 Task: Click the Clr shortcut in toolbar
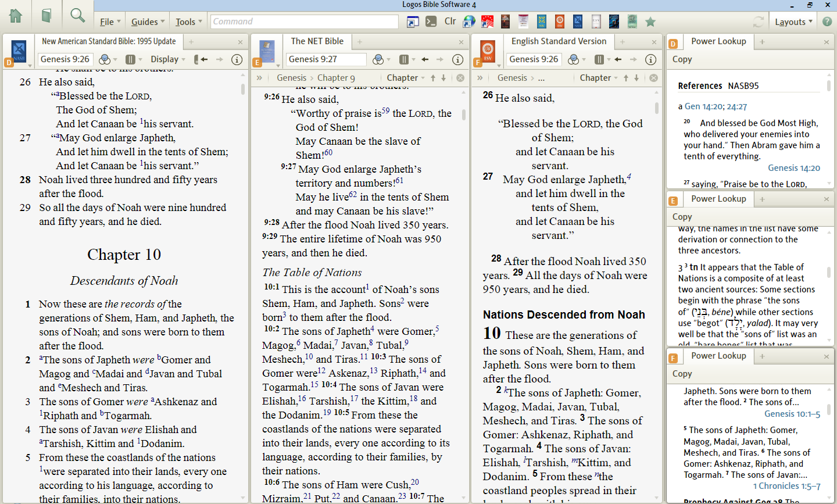(450, 22)
